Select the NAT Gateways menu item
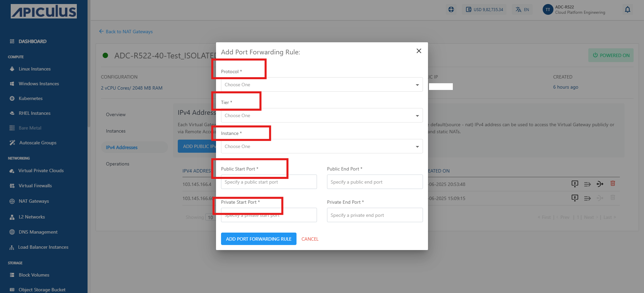Image resolution: width=644 pixels, height=293 pixels. 34,201
